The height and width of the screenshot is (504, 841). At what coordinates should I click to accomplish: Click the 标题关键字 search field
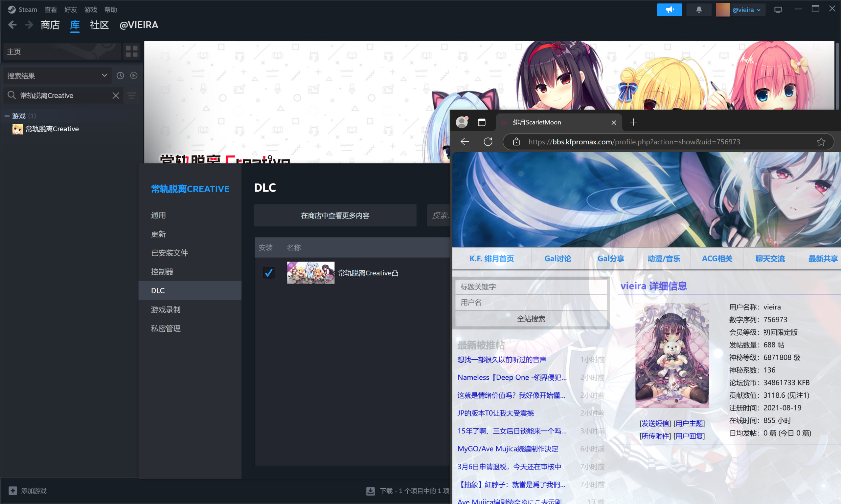click(x=530, y=287)
